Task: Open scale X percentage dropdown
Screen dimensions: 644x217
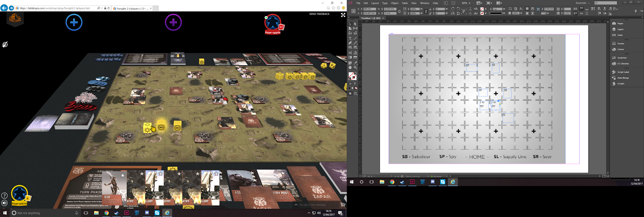Action: coord(421,9)
